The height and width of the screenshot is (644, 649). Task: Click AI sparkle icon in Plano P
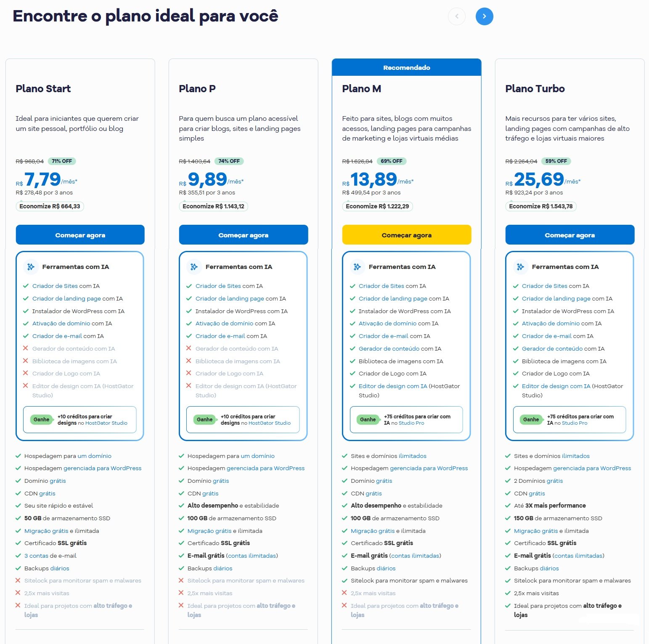pyautogui.click(x=194, y=267)
